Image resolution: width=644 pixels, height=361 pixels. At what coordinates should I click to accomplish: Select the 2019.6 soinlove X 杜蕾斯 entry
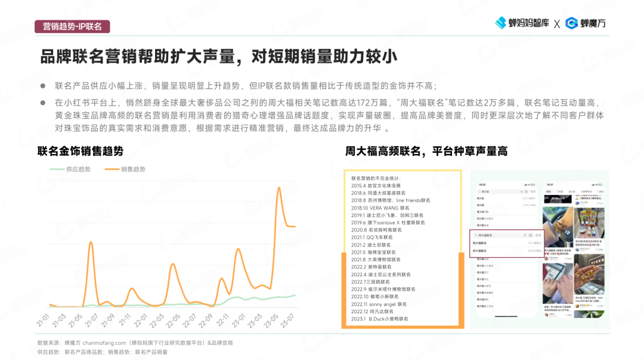click(x=388, y=223)
